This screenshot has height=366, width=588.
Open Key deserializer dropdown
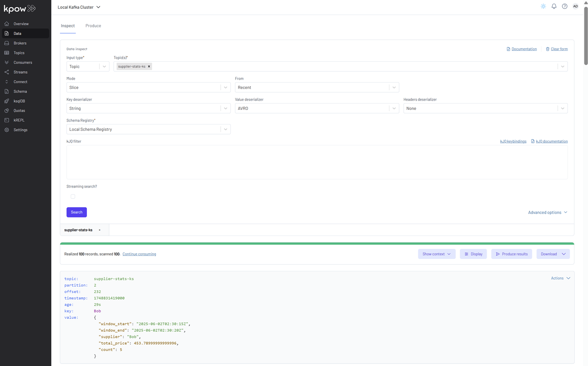[x=148, y=108]
